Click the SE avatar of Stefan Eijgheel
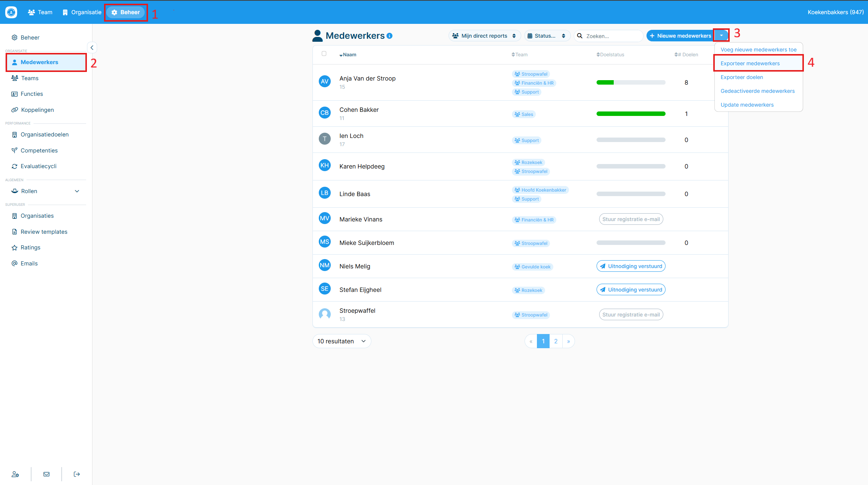This screenshot has height=485, width=868. 325,289
